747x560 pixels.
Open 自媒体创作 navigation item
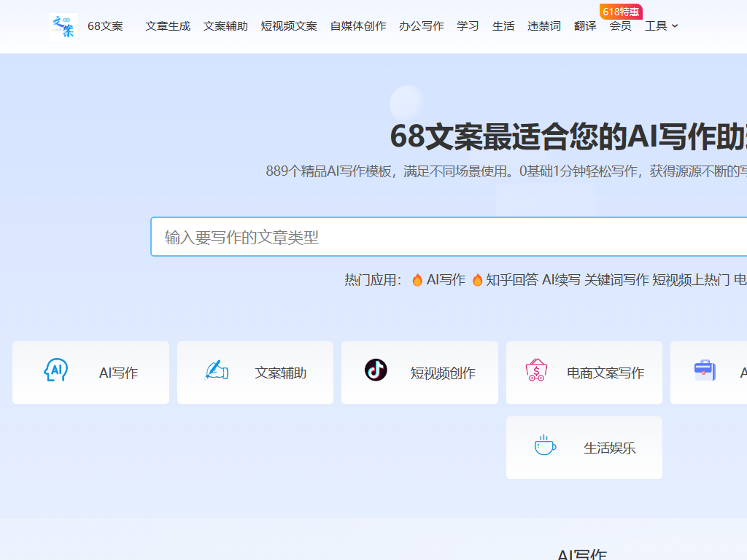358,26
